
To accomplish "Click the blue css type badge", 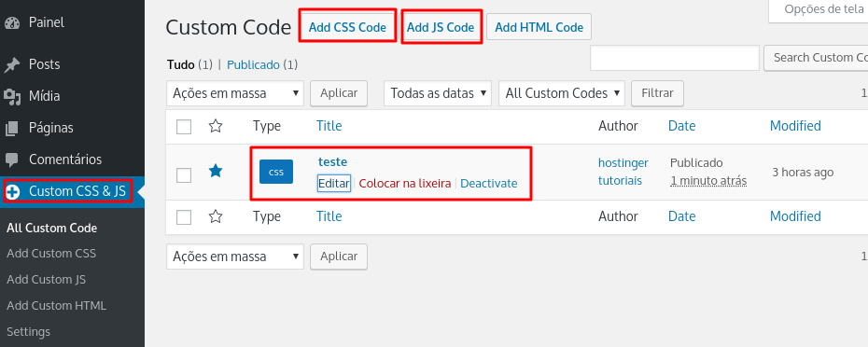I will [276, 173].
